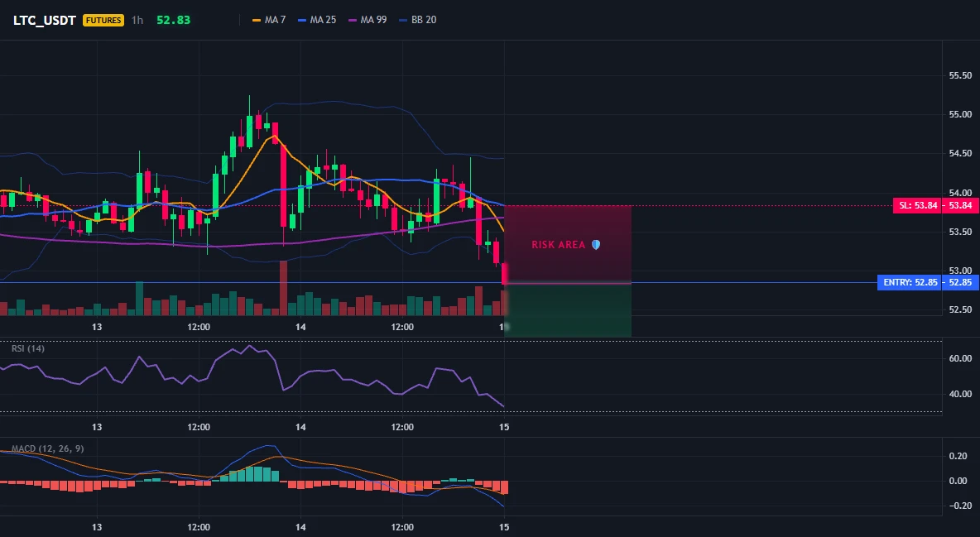Click the MACD 0.00 axis label
980x537 pixels.
(958, 481)
